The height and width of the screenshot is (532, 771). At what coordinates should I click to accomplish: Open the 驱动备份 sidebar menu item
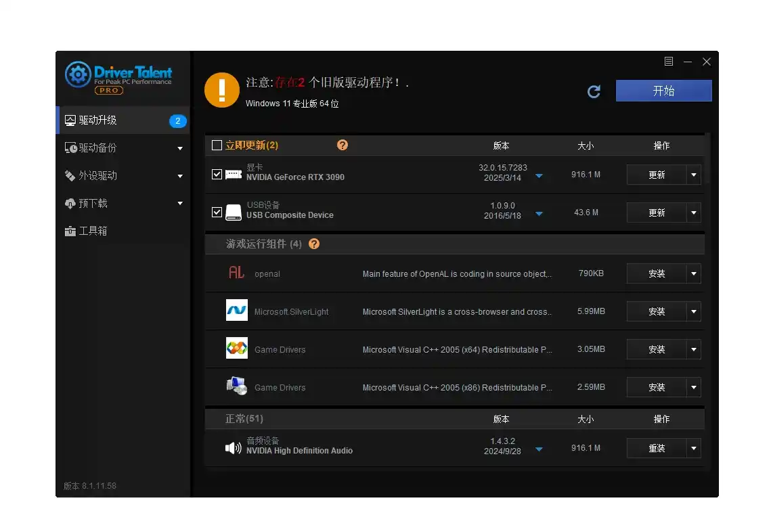(123, 148)
